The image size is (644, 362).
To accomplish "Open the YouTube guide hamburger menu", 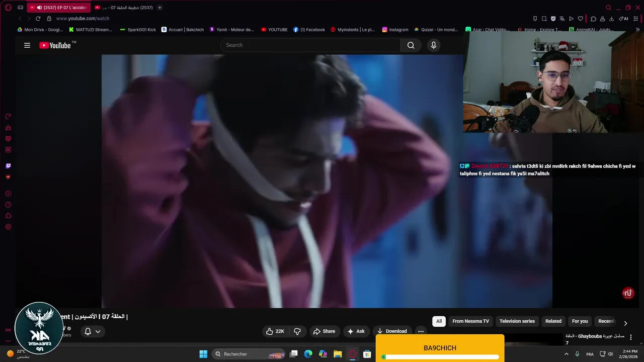I will coord(27,45).
